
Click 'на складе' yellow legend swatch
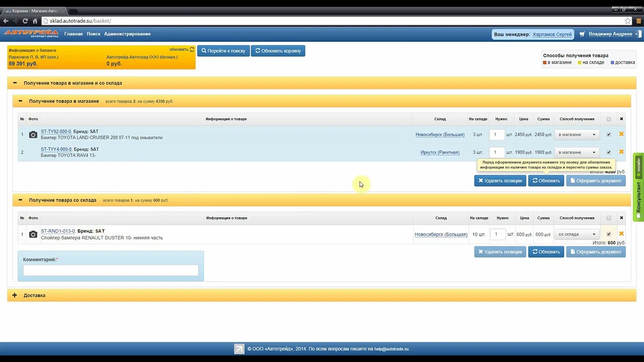(580, 63)
